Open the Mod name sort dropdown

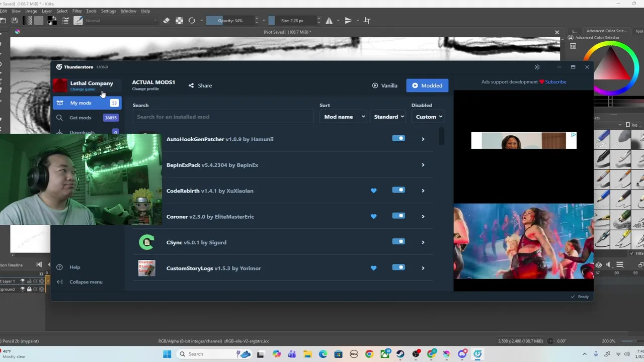344,117
